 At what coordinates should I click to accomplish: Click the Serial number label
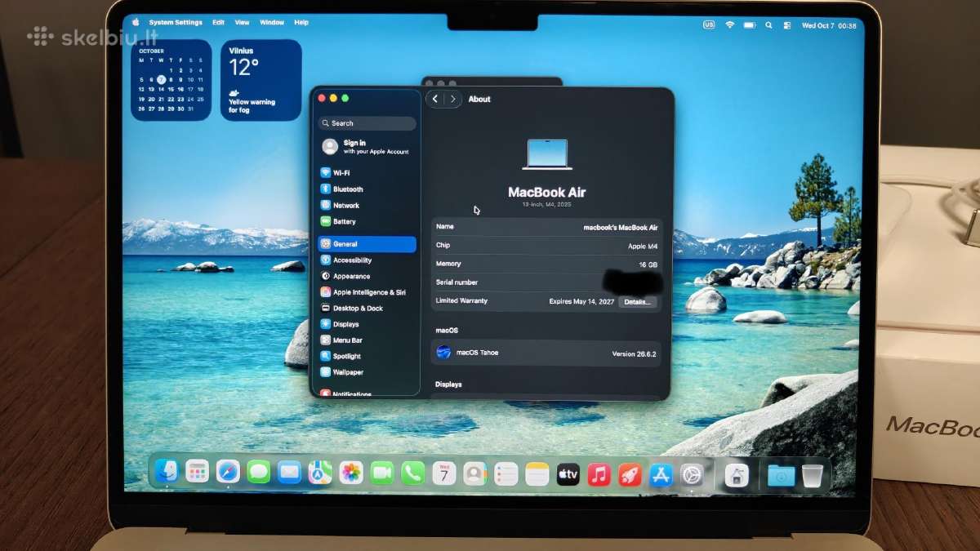tap(457, 282)
